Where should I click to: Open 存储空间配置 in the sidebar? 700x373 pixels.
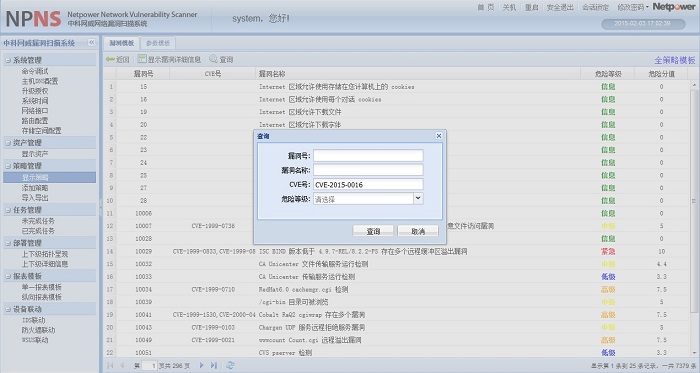42,131
